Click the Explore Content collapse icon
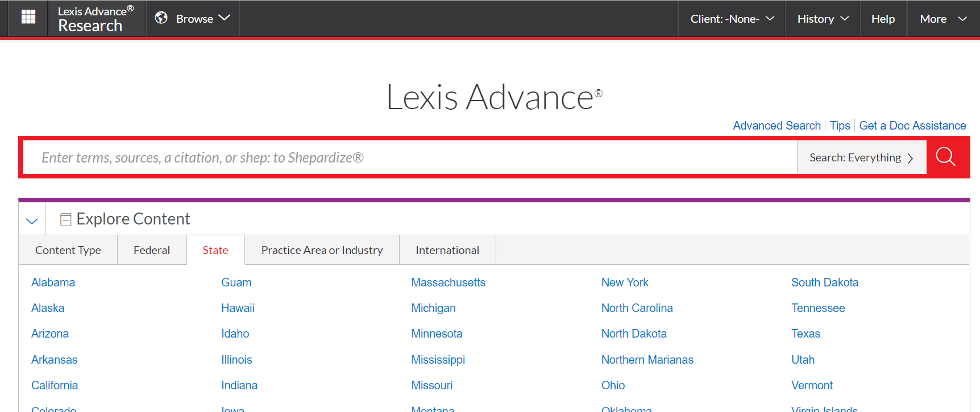Viewport: 980px width, 412px height. click(65, 219)
